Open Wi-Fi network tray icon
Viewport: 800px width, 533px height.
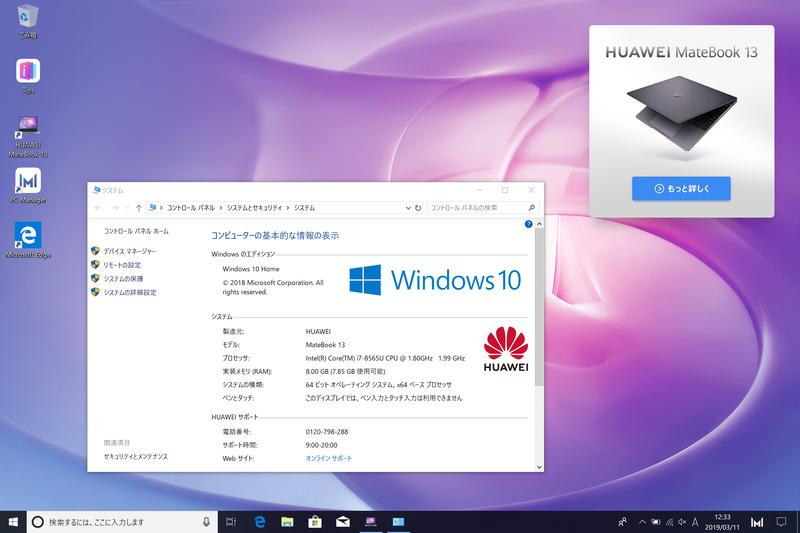[669, 522]
